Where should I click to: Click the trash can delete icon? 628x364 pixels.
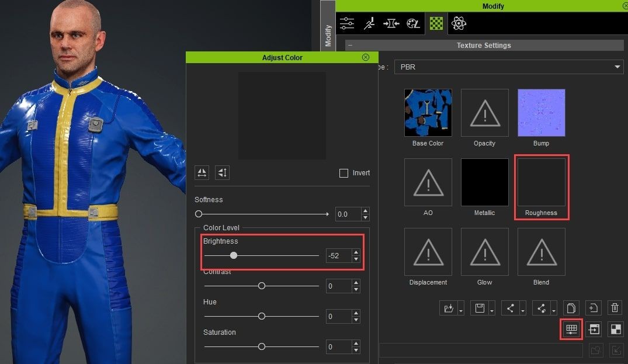pyautogui.click(x=615, y=308)
